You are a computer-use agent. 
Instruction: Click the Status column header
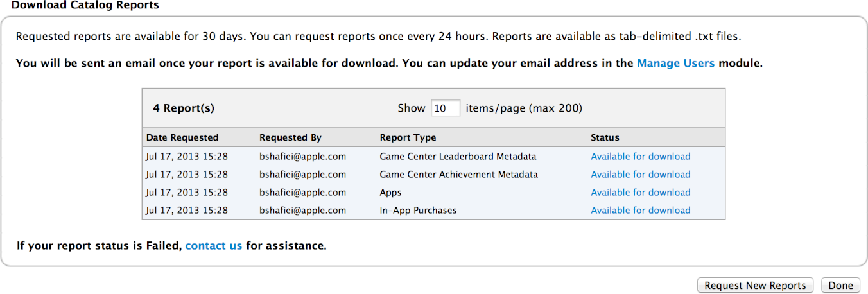(x=605, y=138)
